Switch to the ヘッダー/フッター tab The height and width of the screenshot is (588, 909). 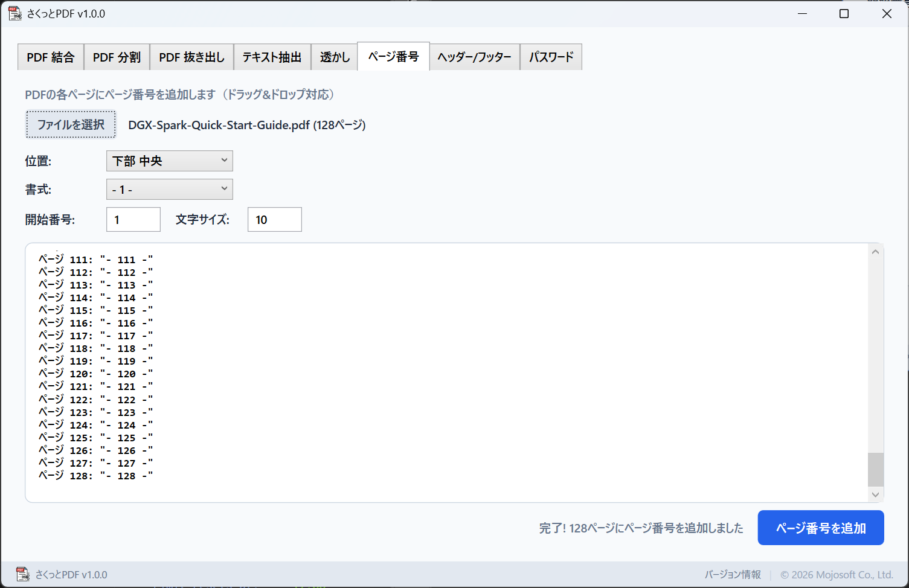[474, 57]
